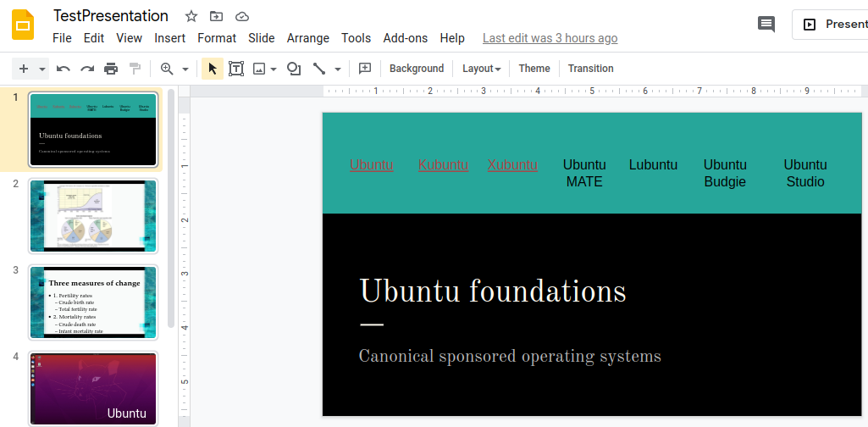Move presentation using the folder icon
This screenshot has height=427, width=868.
pyautogui.click(x=217, y=16)
